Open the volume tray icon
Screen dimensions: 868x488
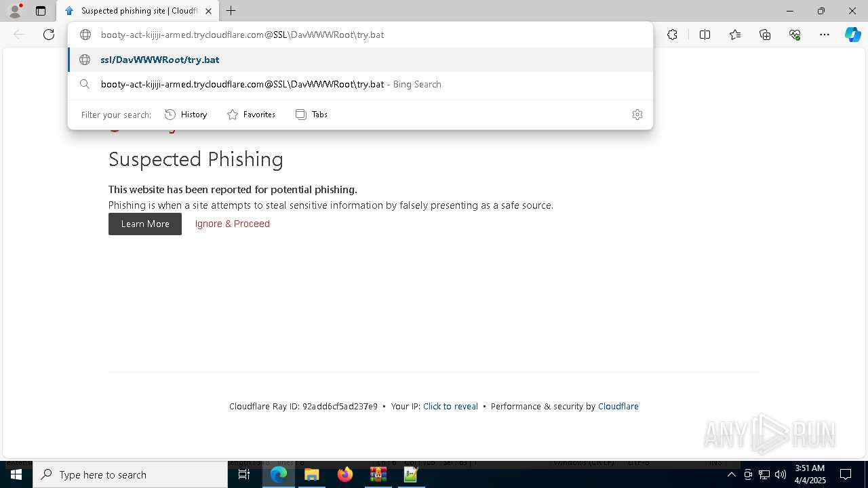coord(781,474)
